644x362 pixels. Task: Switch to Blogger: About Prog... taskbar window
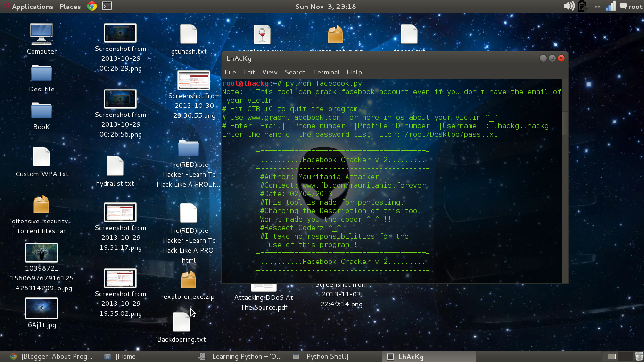point(52,356)
